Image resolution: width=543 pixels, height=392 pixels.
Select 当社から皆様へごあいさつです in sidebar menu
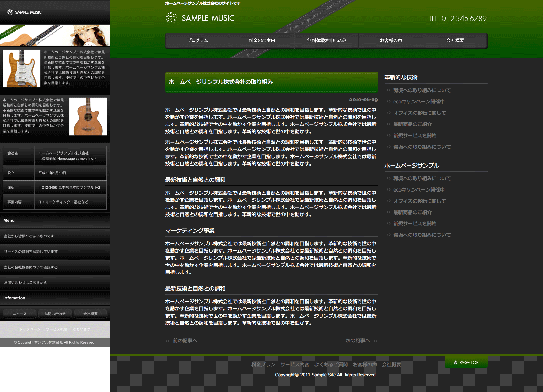[x=29, y=236]
